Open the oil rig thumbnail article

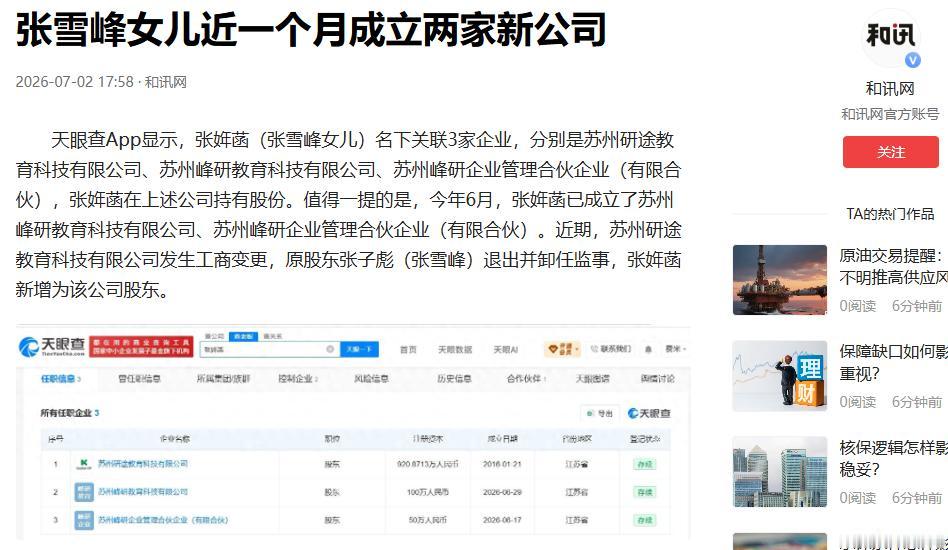[x=780, y=280]
